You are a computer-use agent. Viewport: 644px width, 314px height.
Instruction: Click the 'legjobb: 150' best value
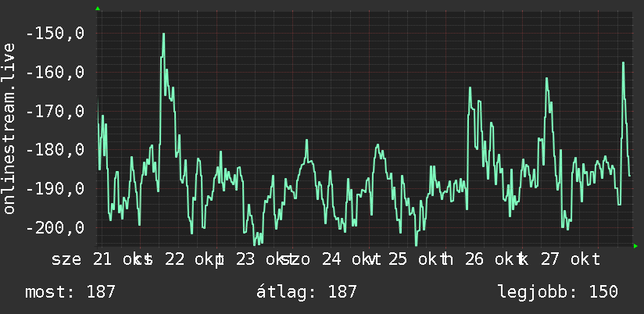coord(558,292)
